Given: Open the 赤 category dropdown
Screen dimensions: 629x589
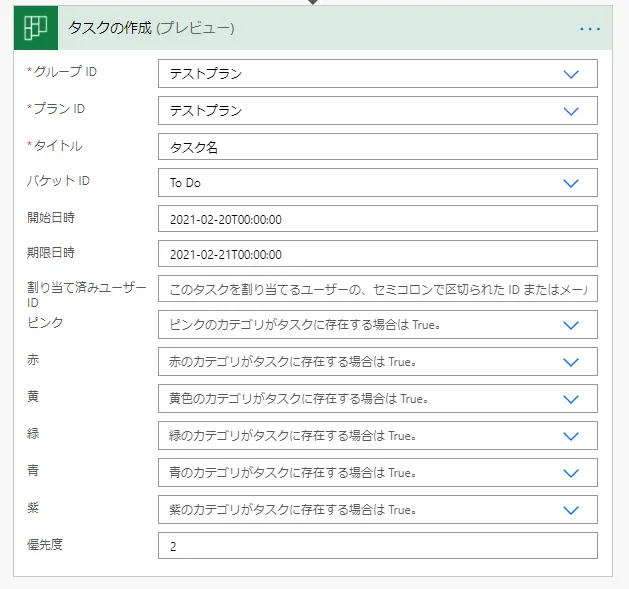Looking at the screenshot, I should tap(377, 362).
